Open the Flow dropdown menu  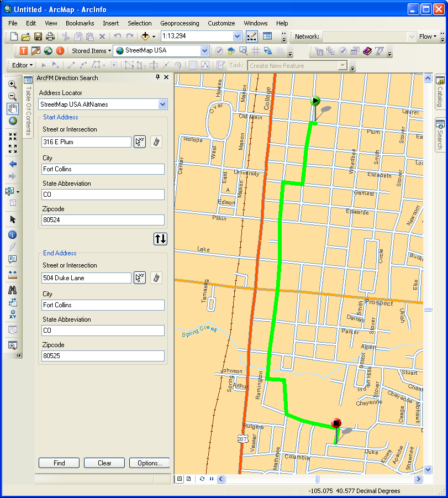[428, 36]
